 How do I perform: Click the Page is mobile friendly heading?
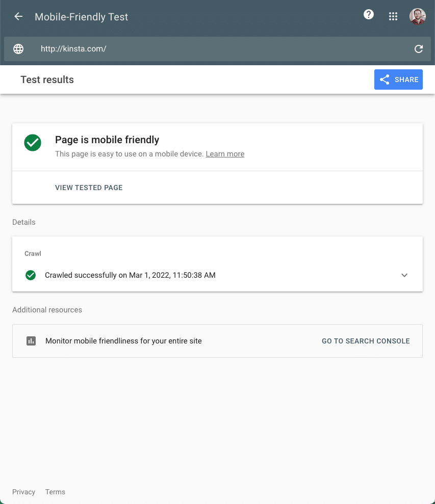coord(107,140)
